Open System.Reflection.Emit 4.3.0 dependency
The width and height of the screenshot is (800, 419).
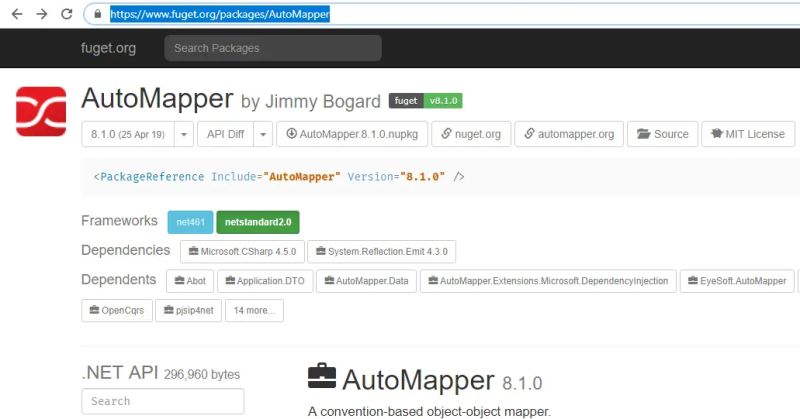pos(382,252)
